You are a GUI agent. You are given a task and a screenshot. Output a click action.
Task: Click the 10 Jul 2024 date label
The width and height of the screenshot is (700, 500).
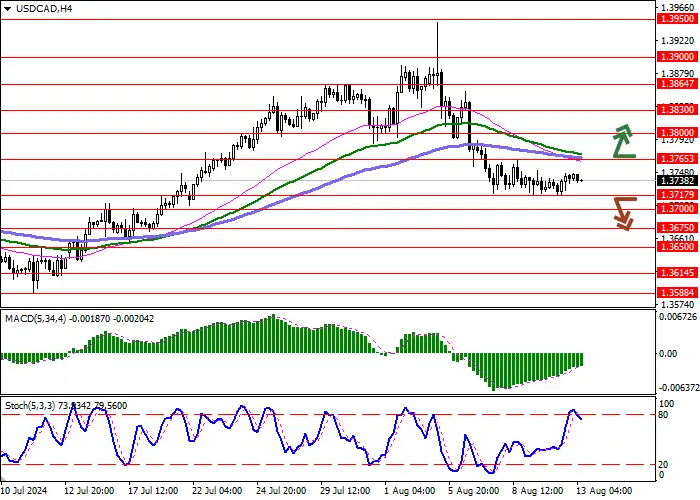click(25, 491)
